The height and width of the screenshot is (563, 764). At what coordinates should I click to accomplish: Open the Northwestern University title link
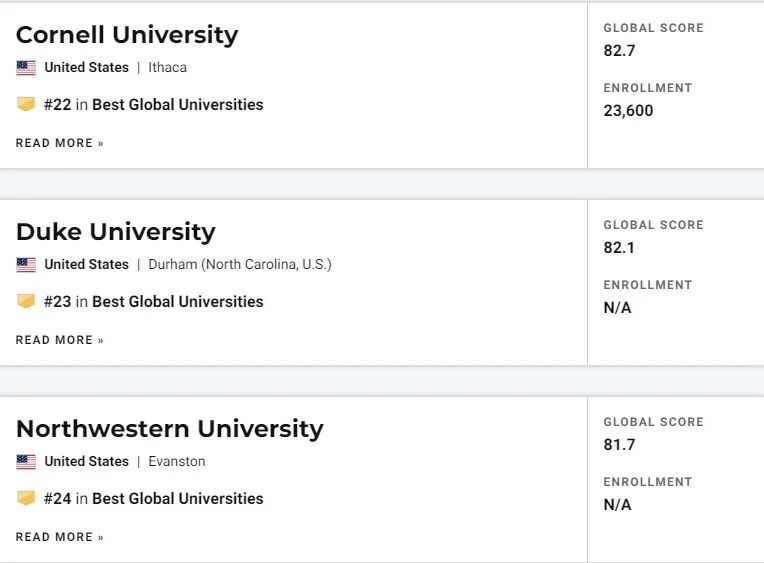coord(170,429)
